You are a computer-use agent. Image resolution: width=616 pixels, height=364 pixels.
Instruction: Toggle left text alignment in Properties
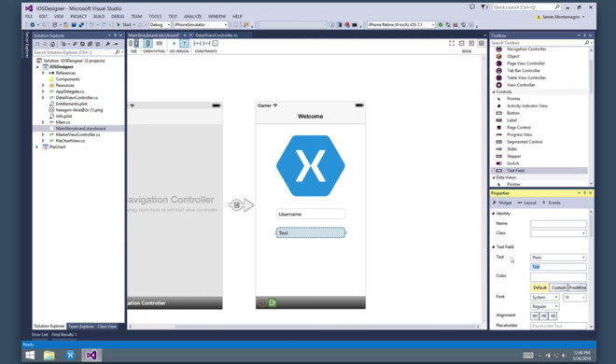click(535, 315)
